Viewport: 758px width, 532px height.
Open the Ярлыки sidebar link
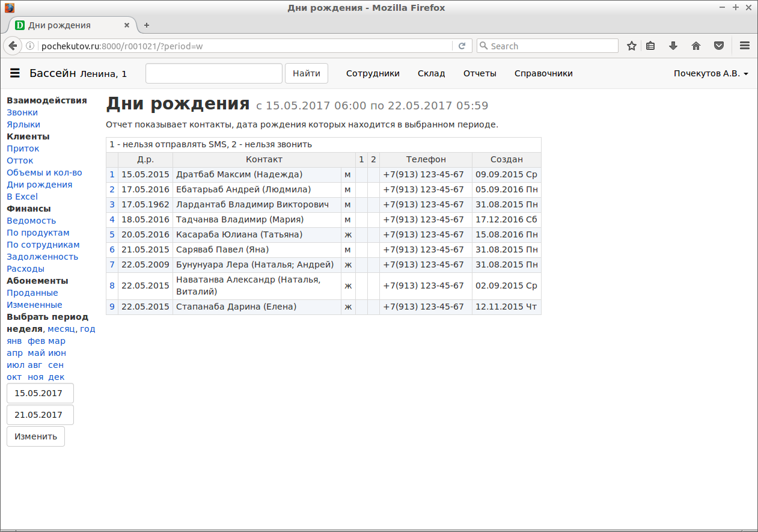coord(23,124)
